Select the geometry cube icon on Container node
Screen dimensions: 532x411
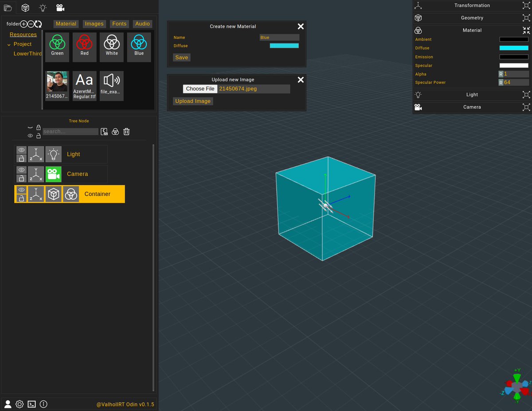coord(54,194)
